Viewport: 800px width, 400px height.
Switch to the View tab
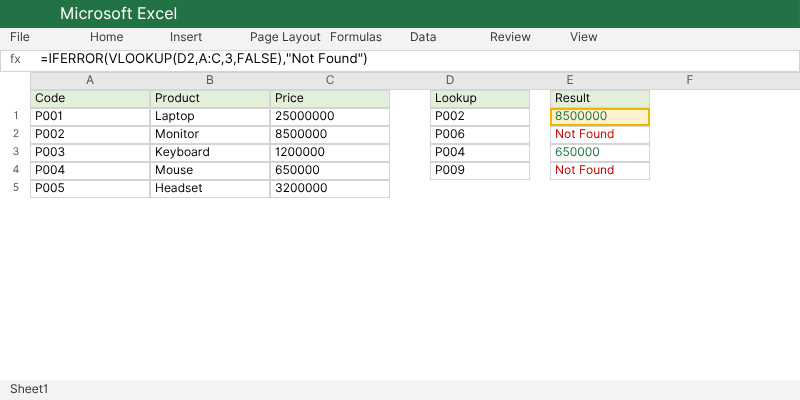coord(584,37)
